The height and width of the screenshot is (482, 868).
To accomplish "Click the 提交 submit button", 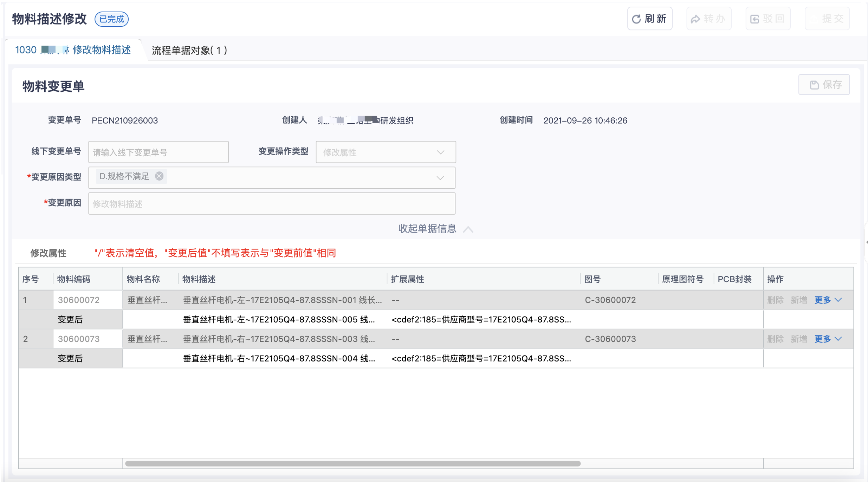I will (827, 19).
